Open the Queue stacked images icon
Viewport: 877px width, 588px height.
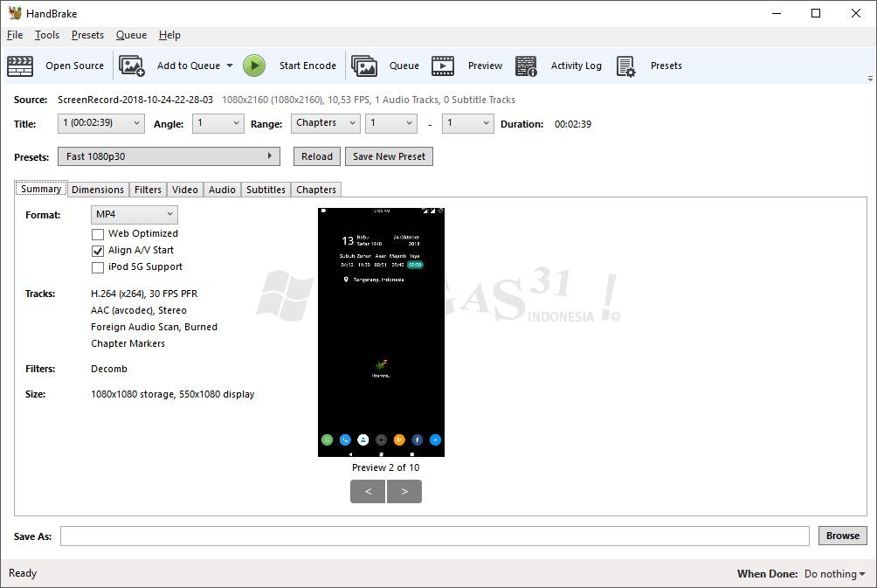pos(364,66)
